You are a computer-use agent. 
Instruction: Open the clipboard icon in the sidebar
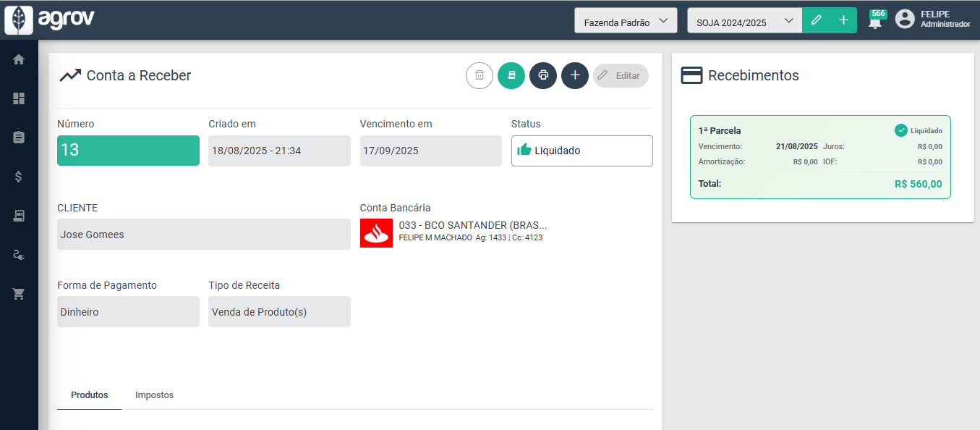tap(19, 138)
